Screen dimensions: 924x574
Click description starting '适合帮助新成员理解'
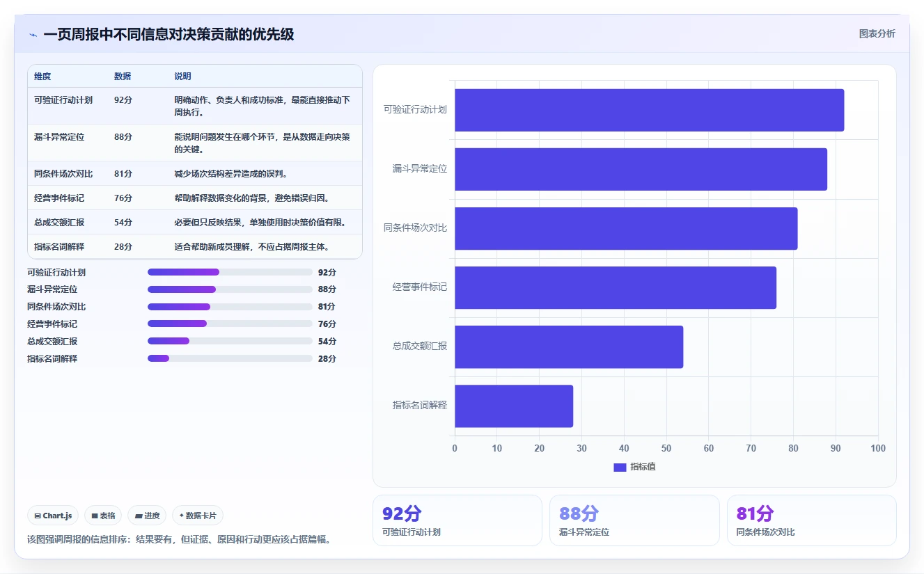point(252,247)
